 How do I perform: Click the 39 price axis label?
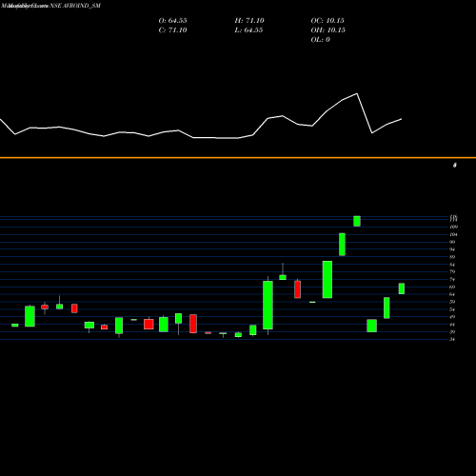click(x=452, y=332)
